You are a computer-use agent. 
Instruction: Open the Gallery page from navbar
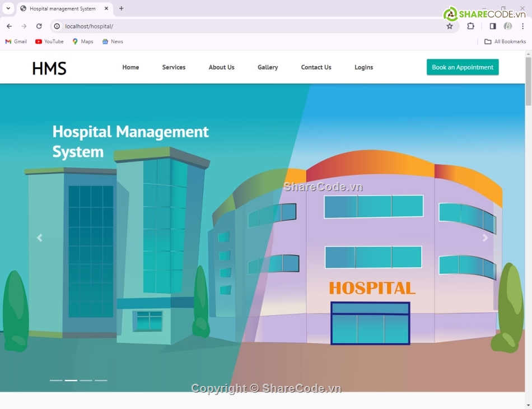[x=268, y=67]
